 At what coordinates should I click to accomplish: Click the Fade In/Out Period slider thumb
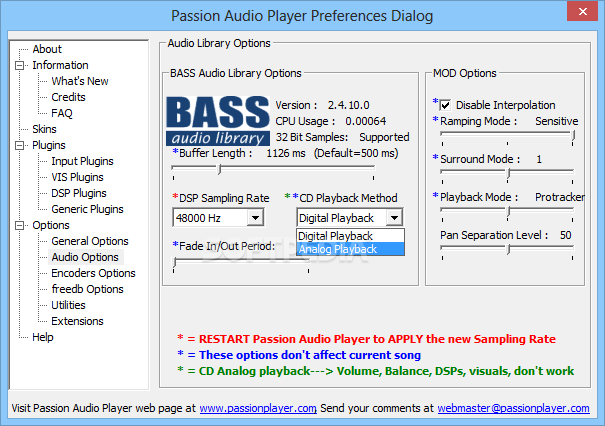pyautogui.click(x=174, y=262)
